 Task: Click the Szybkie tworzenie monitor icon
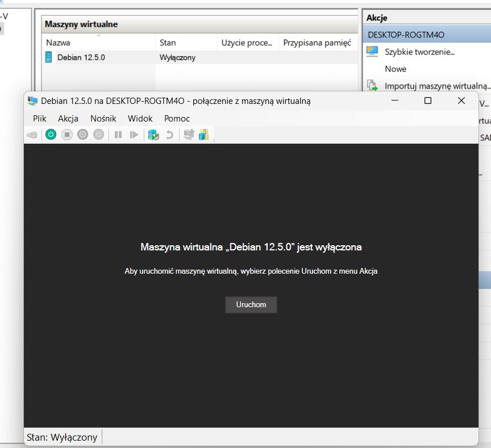pyautogui.click(x=372, y=52)
